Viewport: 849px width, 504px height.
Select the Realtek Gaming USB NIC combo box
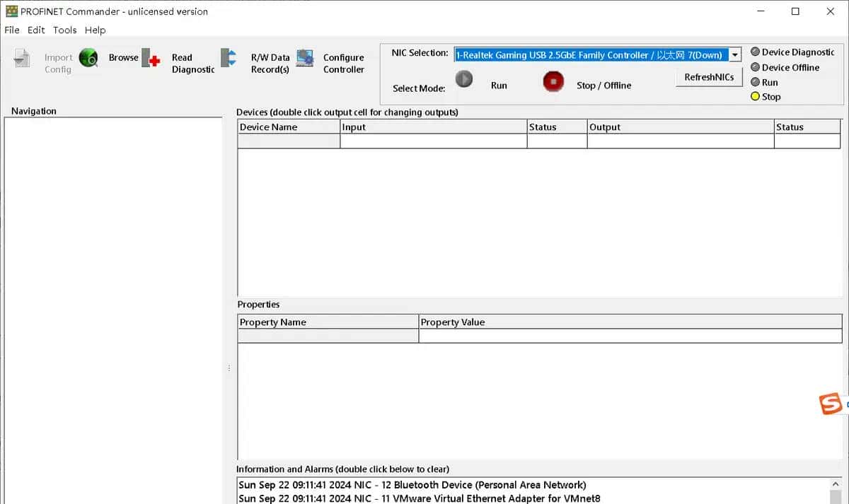pyautogui.click(x=591, y=55)
